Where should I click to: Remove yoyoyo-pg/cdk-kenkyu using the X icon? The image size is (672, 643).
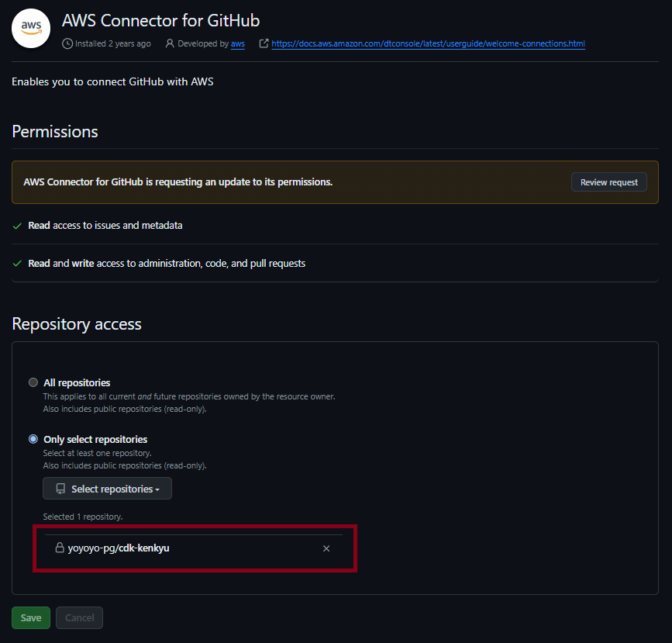click(326, 548)
